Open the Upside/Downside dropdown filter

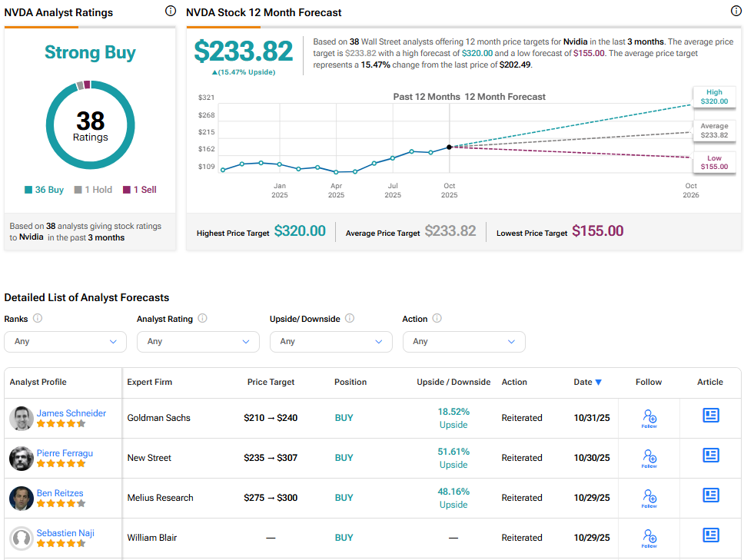pyautogui.click(x=330, y=342)
